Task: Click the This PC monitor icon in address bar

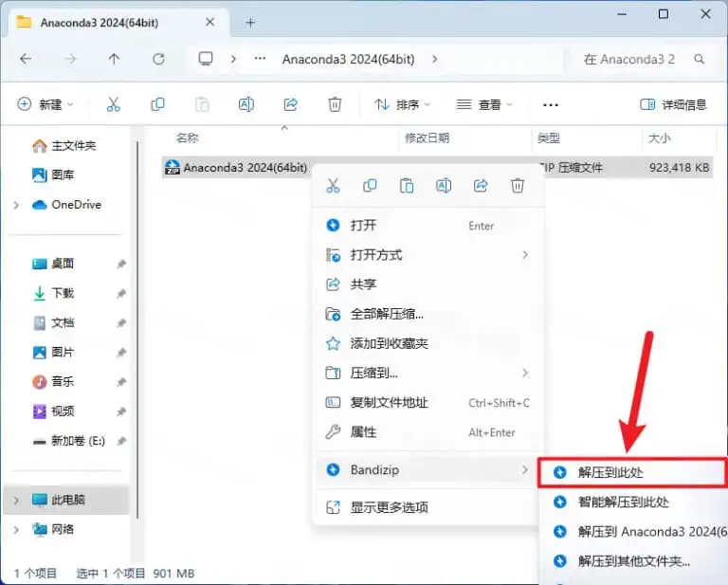Action: [x=206, y=59]
